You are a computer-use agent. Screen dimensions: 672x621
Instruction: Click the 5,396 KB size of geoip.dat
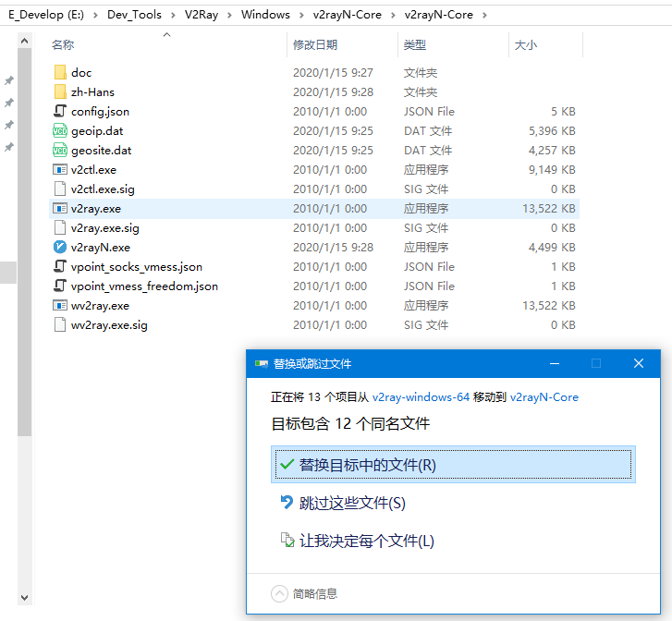[552, 130]
